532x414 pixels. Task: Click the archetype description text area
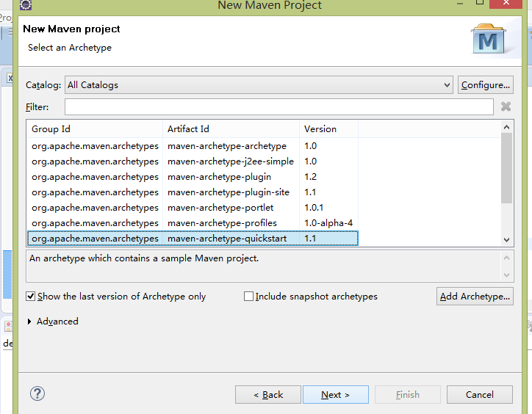(x=264, y=266)
